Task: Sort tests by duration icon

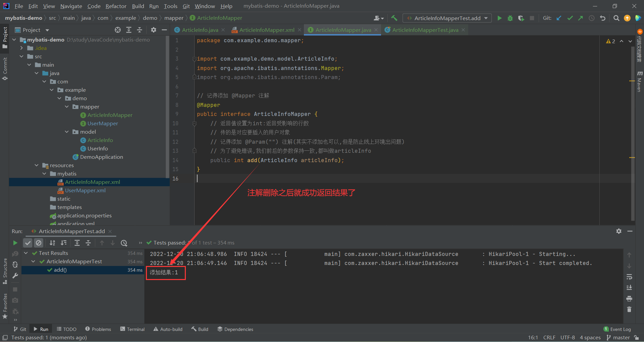Action: (x=63, y=243)
